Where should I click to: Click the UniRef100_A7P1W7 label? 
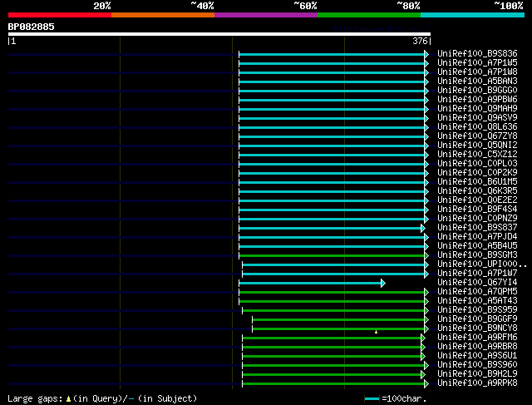click(477, 274)
